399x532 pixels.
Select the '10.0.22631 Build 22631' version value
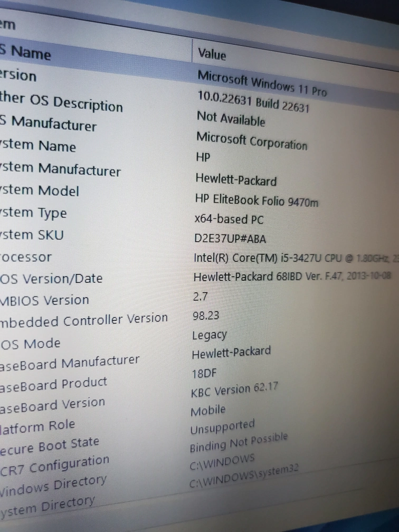[x=253, y=101]
